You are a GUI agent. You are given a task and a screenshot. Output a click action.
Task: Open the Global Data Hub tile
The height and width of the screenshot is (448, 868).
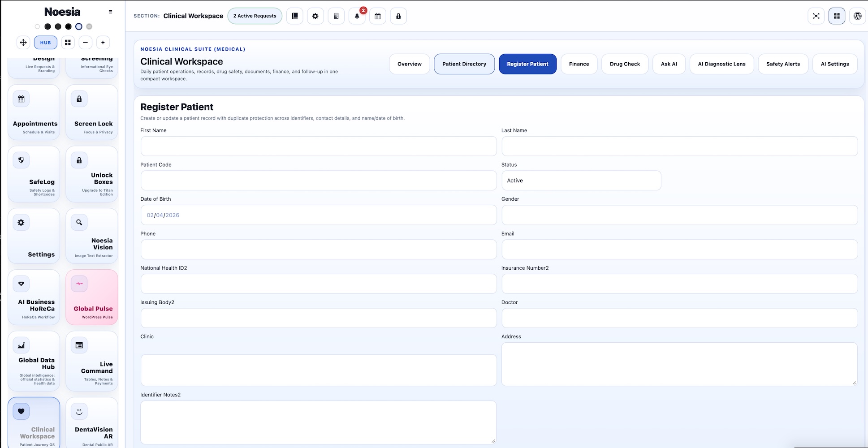click(34, 361)
